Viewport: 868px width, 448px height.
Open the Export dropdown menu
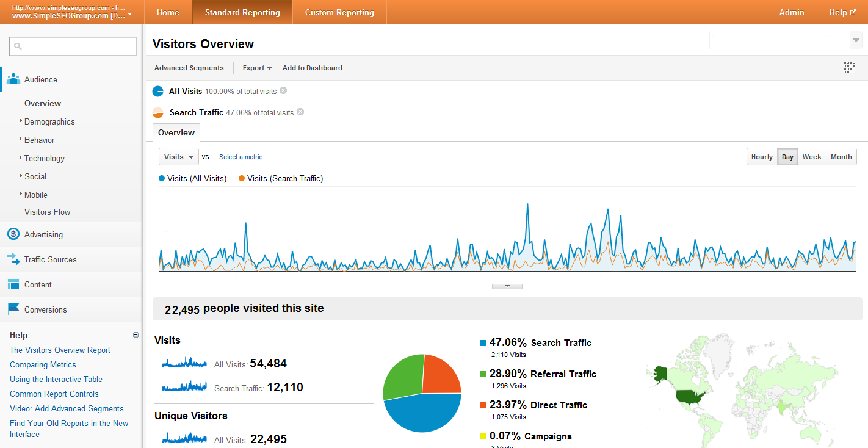(x=257, y=68)
